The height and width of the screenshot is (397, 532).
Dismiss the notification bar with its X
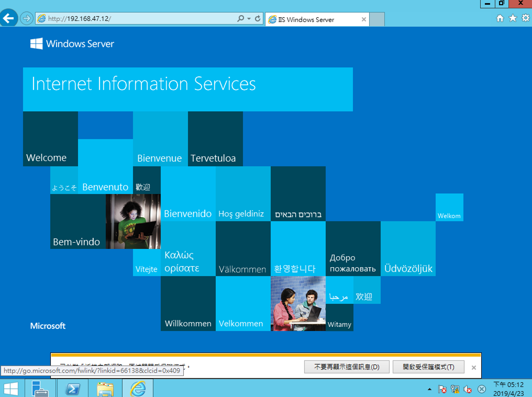(x=474, y=368)
